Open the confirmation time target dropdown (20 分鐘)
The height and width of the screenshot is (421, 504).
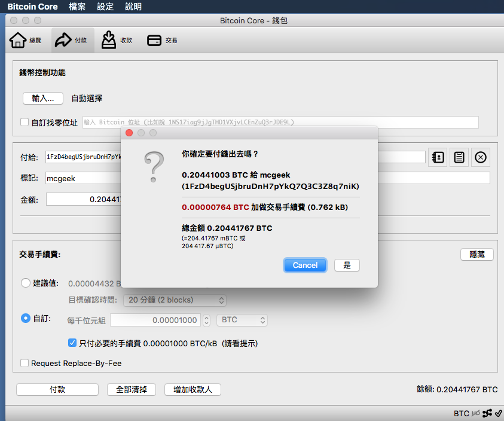175,300
